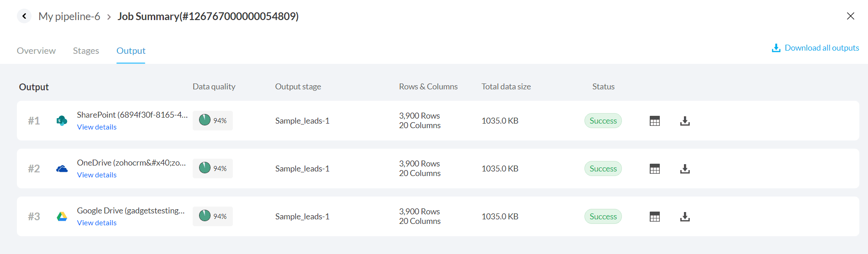868x254 pixels.
Task: View details for SharePoint output
Action: pyautogui.click(x=97, y=127)
